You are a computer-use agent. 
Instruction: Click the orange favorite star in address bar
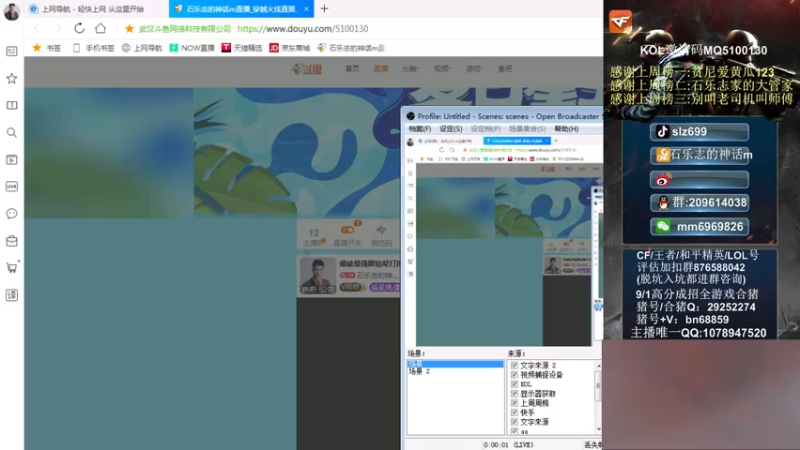pos(130,29)
